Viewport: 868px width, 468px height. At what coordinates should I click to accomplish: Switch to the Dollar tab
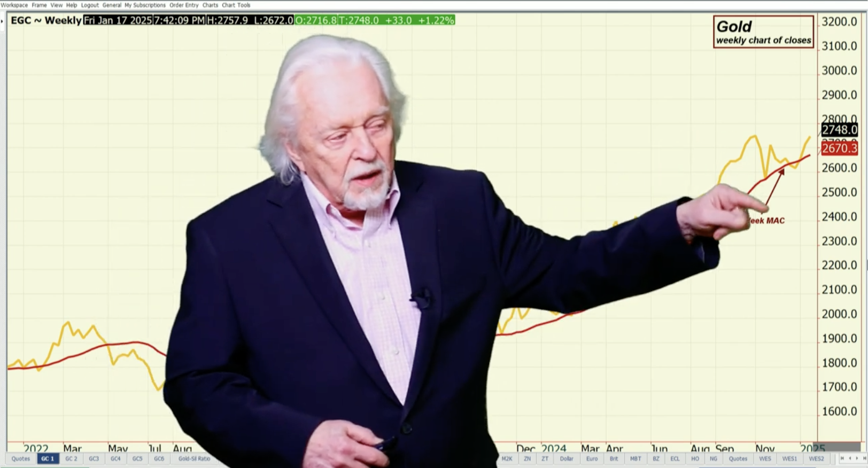(x=567, y=458)
